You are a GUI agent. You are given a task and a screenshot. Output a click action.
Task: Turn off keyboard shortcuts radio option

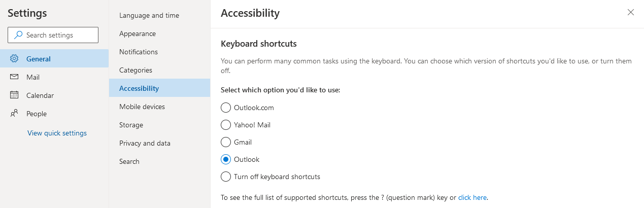coord(226,177)
